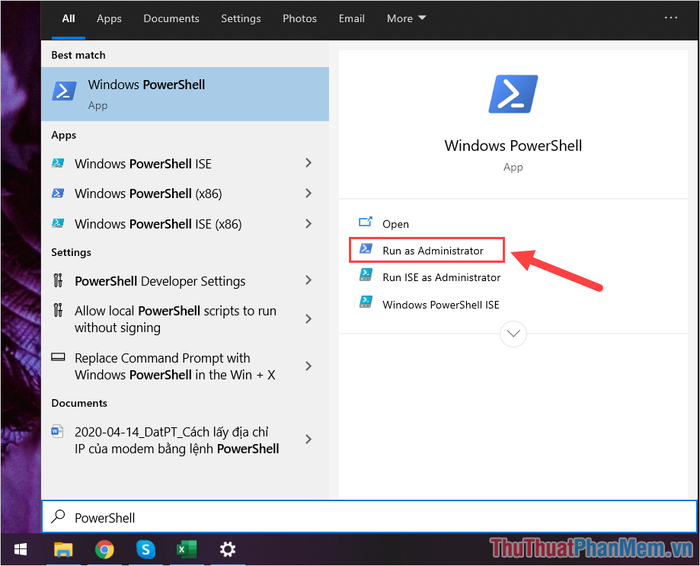Click the icon next to Open action
Screen dimensions: 700x566
(366, 221)
